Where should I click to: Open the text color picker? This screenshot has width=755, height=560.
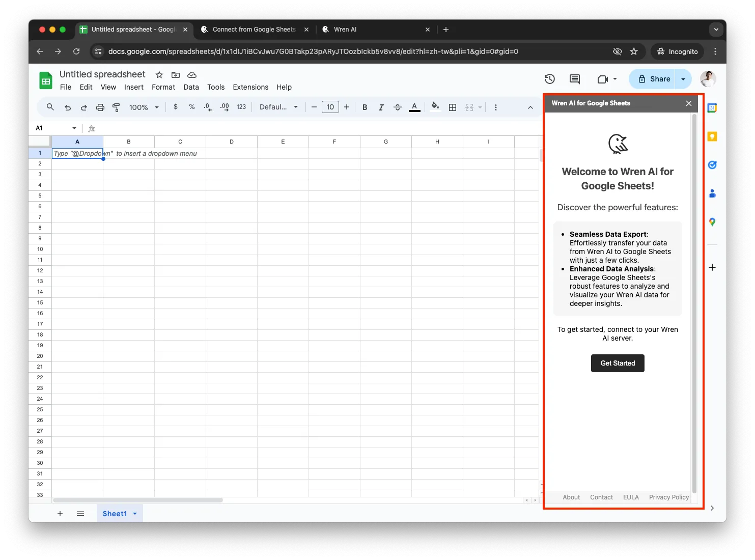click(414, 107)
